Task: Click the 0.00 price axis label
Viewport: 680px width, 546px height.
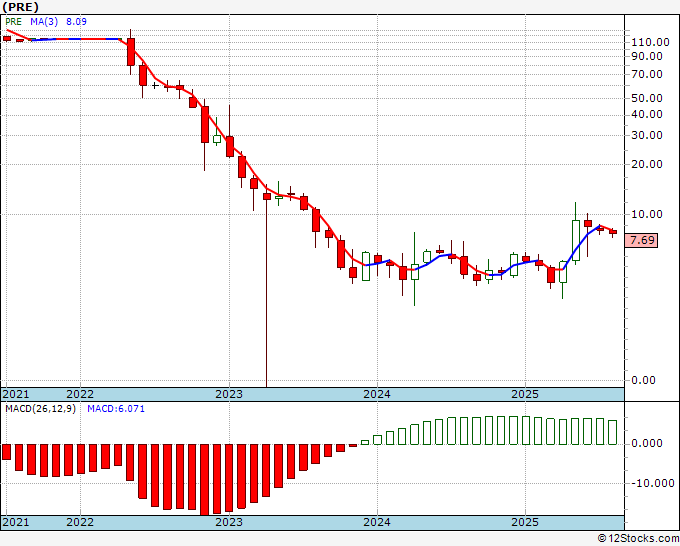Action: [643, 380]
